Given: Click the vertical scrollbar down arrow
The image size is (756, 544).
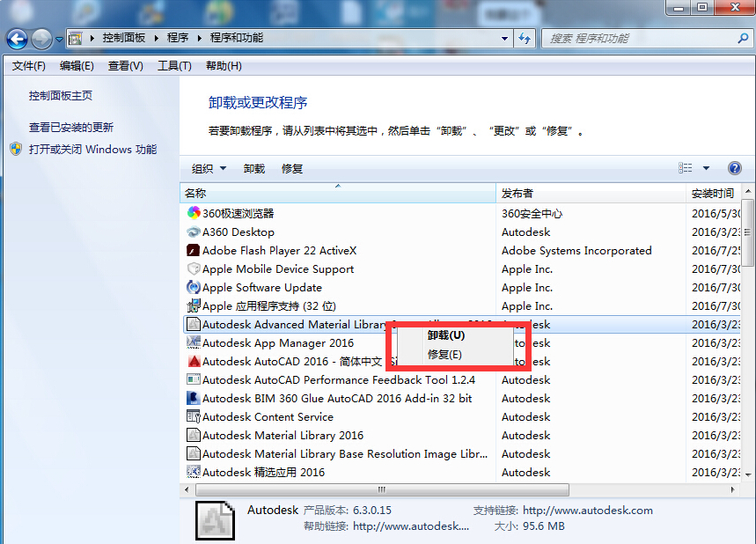Looking at the screenshot, I should [748, 475].
